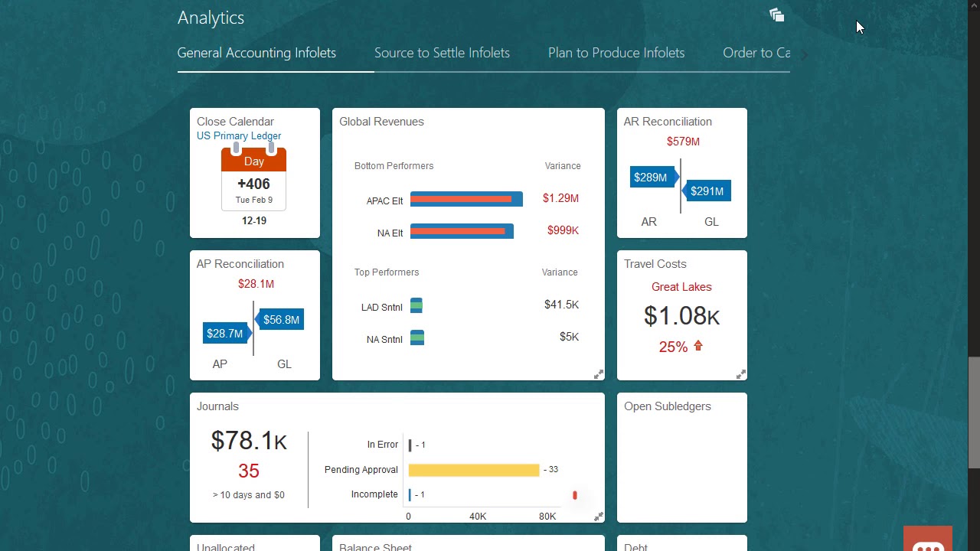The width and height of the screenshot is (980, 551).
Task: Open the AR Reconciliation $579M total
Action: point(683,142)
